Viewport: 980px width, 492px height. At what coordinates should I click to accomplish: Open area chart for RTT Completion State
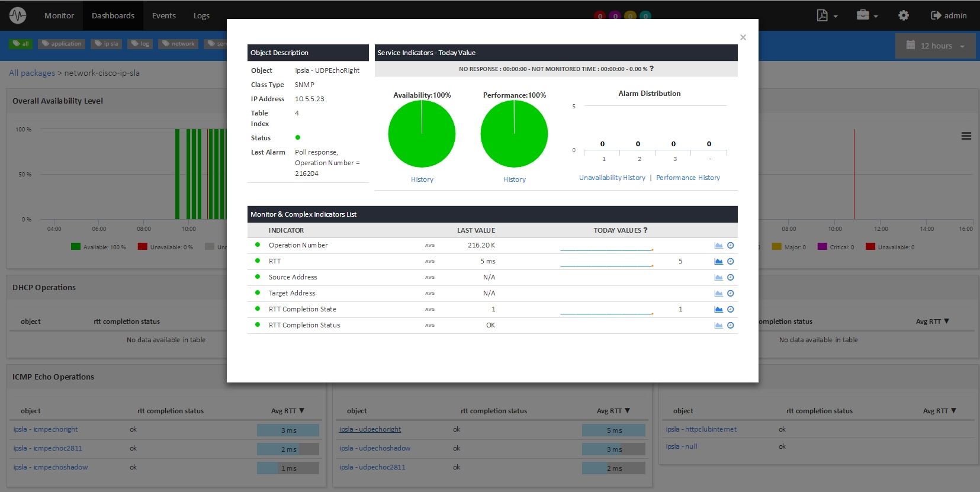click(718, 309)
